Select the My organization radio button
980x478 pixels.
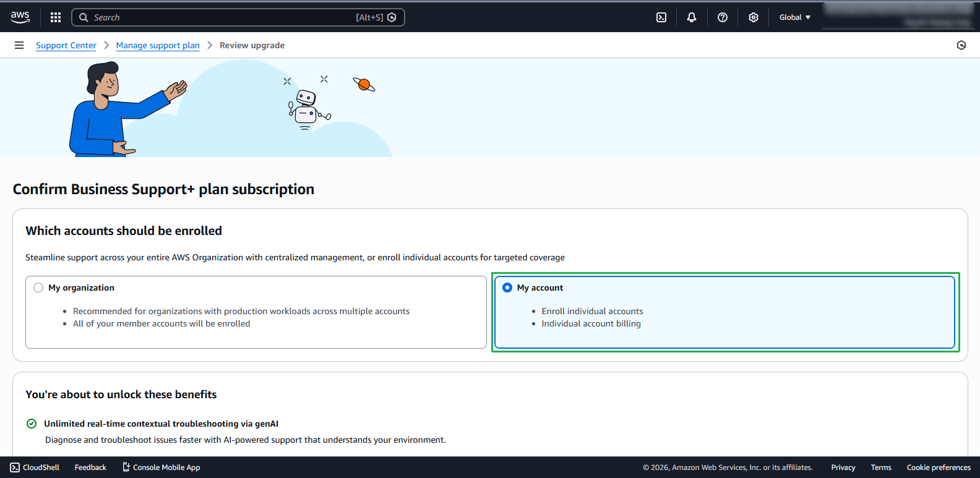[x=38, y=288]
